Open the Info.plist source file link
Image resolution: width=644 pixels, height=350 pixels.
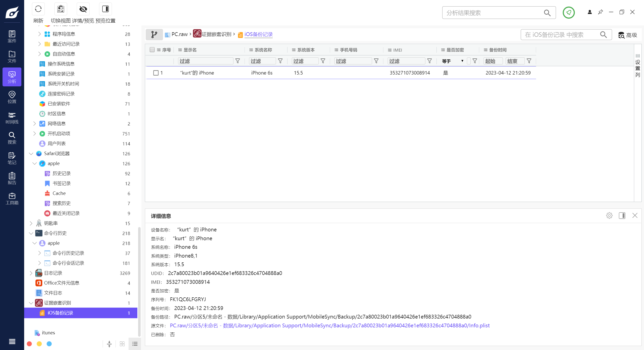click(330, 326)
